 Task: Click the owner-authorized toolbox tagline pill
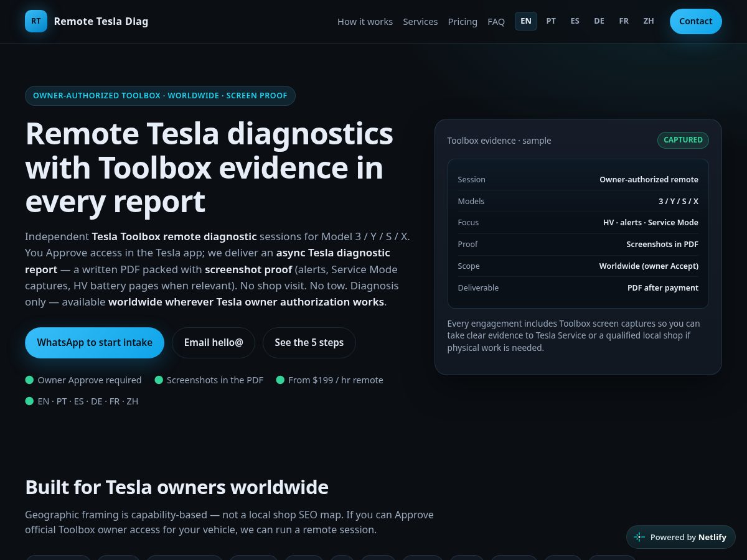click(x=160, y=96)
